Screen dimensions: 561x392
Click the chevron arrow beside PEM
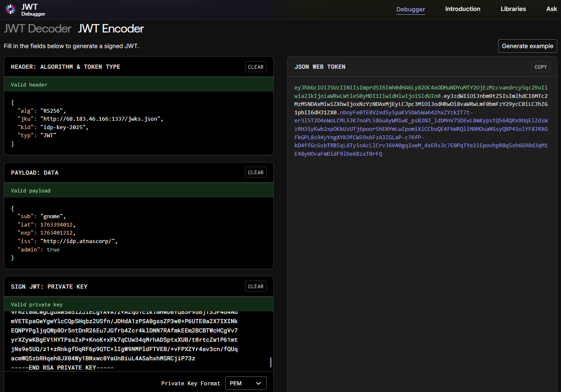coord(259,383)
